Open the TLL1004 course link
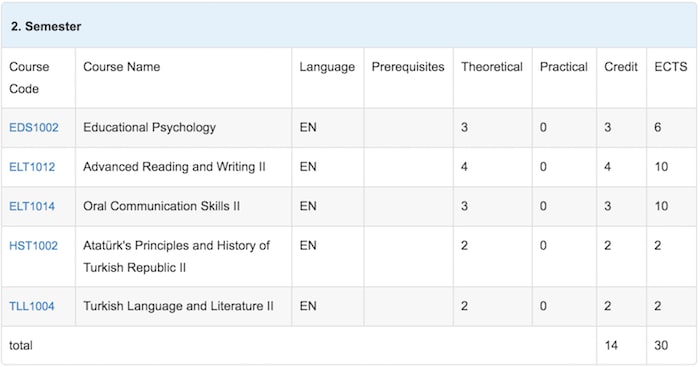 point(32,306)
